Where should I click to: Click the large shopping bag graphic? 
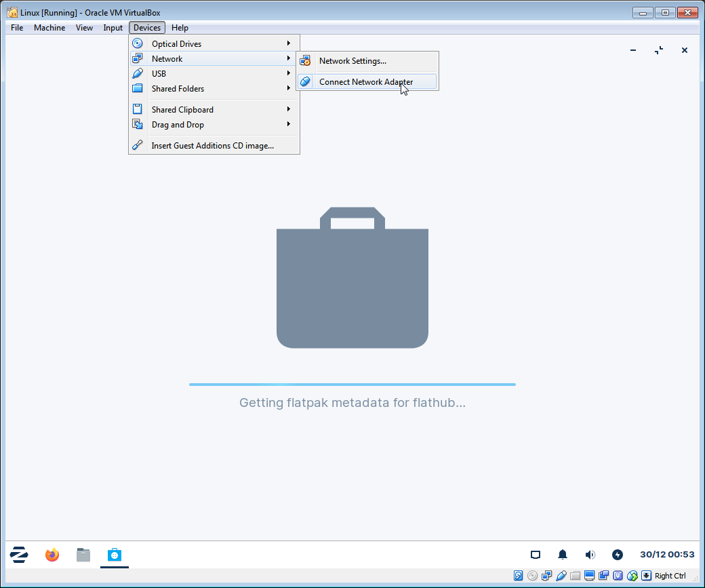tap(352, 277)
